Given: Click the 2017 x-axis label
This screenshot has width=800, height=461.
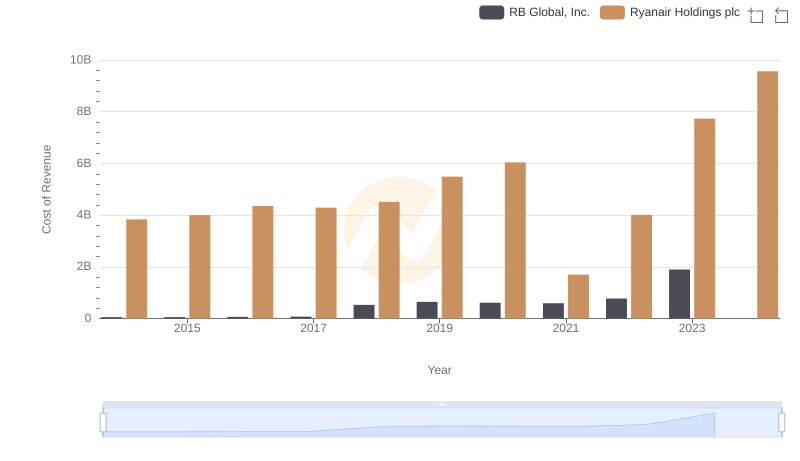Looking at the screenshot, I should pos(313,328).
